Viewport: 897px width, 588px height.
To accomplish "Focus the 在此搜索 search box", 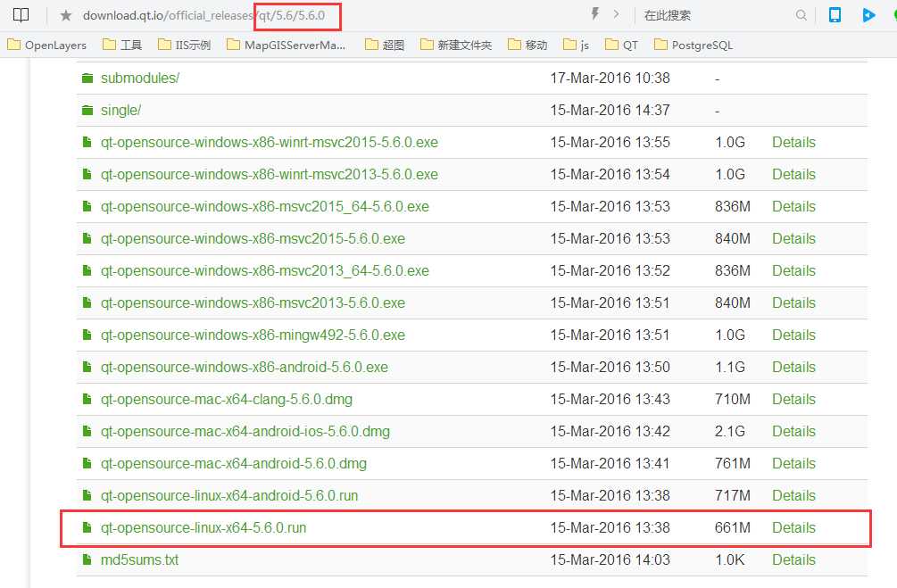I will tap(667, 15).
